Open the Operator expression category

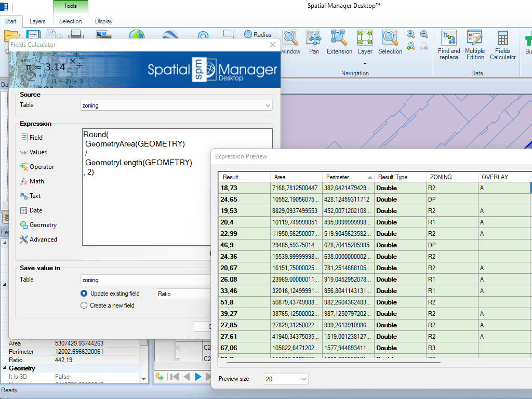pyautogui.click(x=37, y=167)
